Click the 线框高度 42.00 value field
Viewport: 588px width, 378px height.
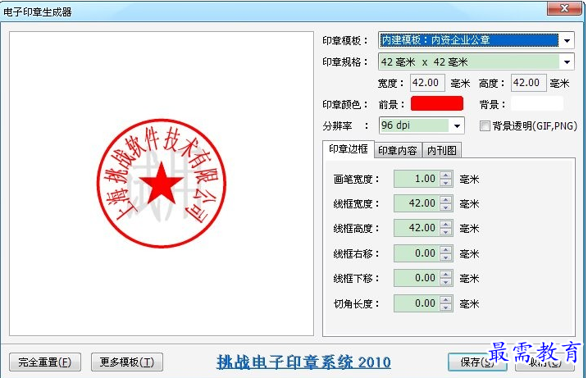coord(417,229)
